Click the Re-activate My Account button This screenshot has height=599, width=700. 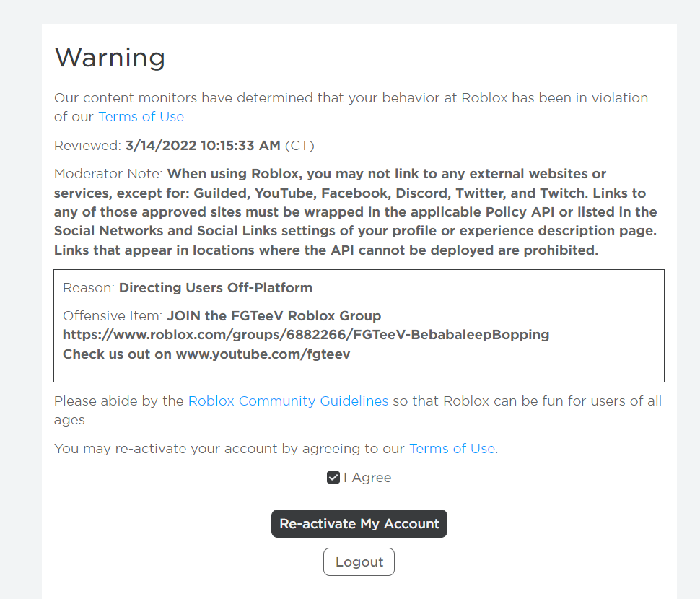(x=359, y=523)
